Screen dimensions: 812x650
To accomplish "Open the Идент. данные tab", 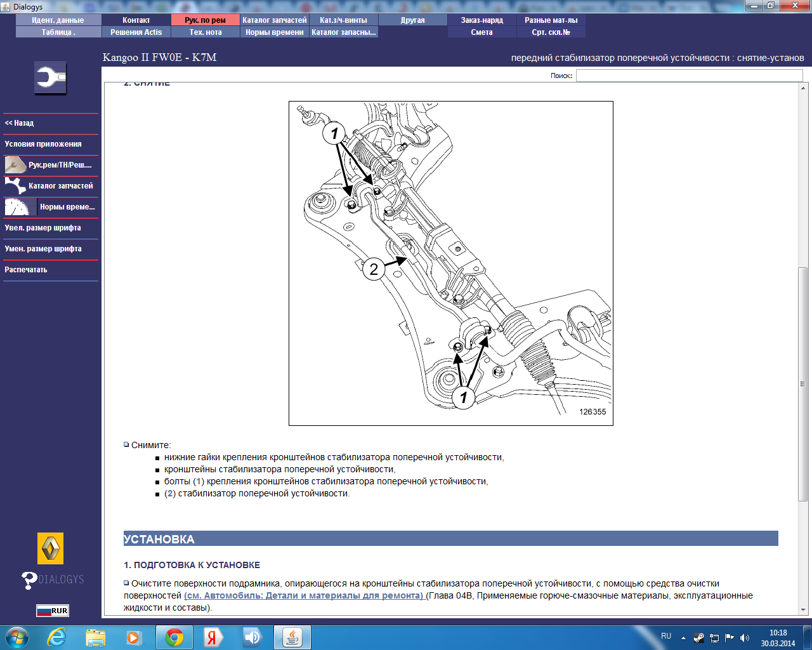I will pos(58,20).
